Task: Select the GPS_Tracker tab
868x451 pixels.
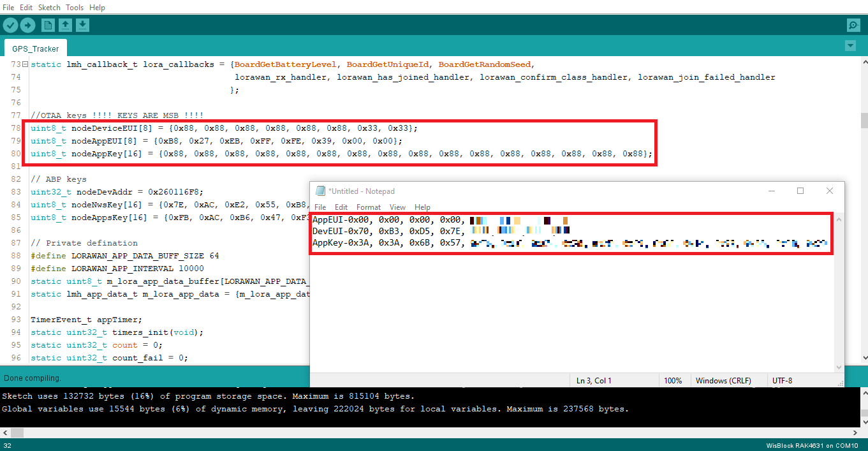Action: click(36, 48)
